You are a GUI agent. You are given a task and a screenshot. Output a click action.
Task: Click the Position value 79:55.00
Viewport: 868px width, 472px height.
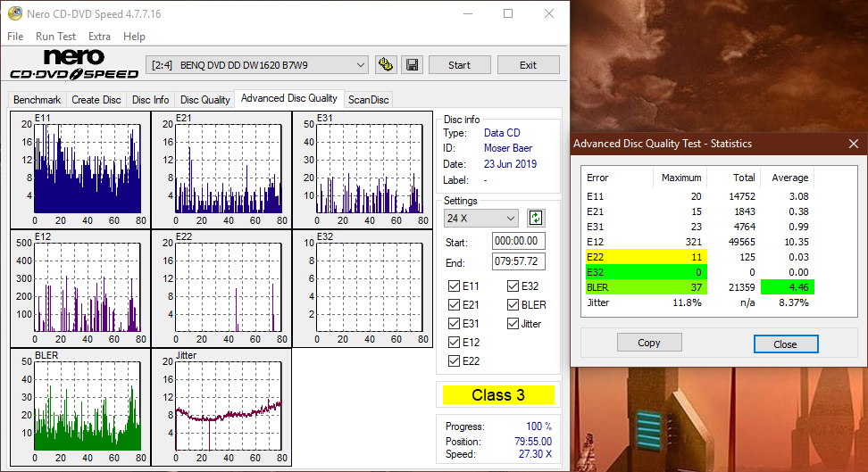[533, 441]
